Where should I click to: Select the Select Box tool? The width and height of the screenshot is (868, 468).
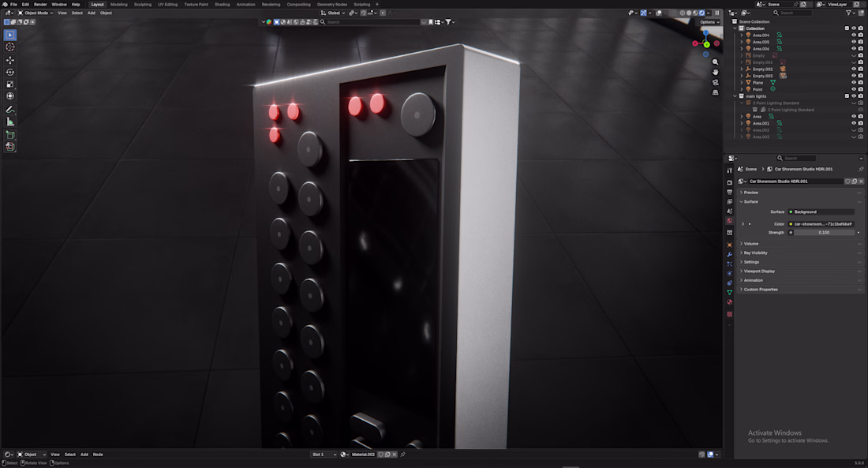tap(10, 35)
